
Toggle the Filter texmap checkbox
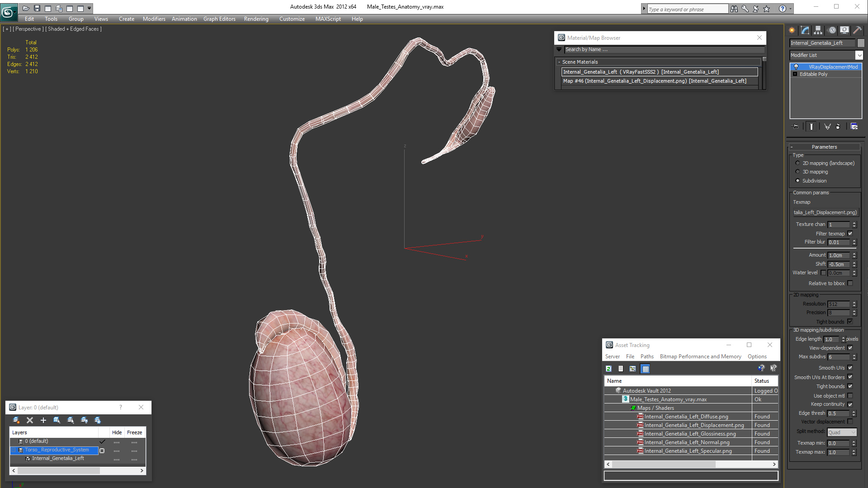[x=850, y=234]
